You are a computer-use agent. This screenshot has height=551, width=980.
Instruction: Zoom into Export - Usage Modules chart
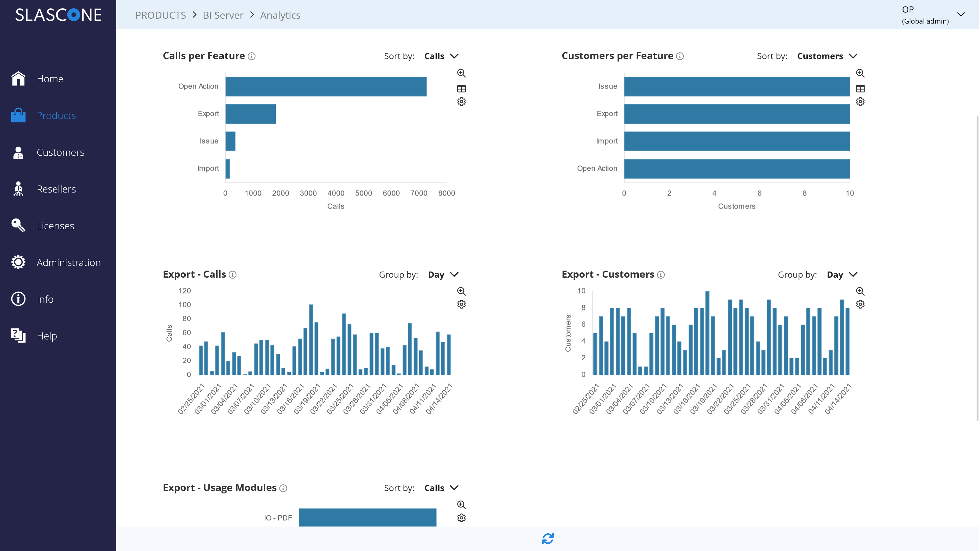point(461,504)
